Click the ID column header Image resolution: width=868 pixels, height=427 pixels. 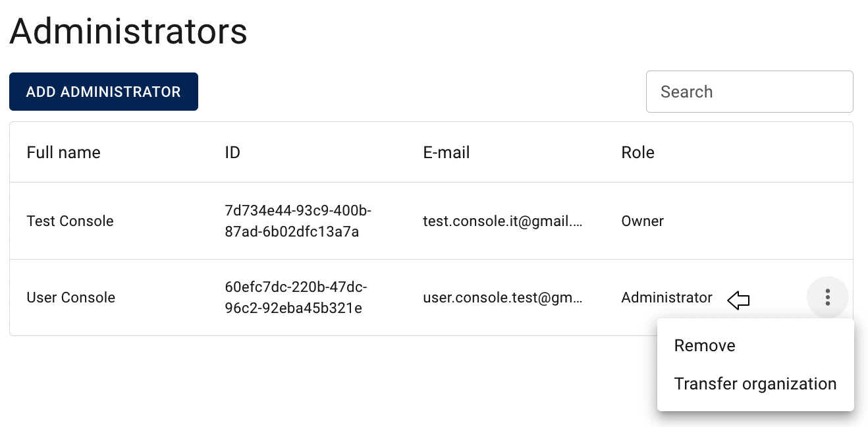(x=232, y=152)
